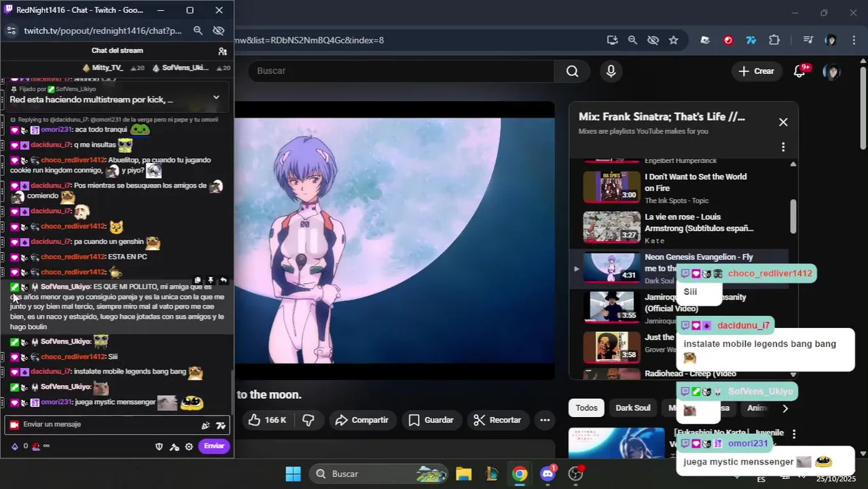The height and width of the screenshot is (489, 868).
Task: Click the YouTube search box 'Buscar'
Action: pyautogui.click(x=401, y=71)
